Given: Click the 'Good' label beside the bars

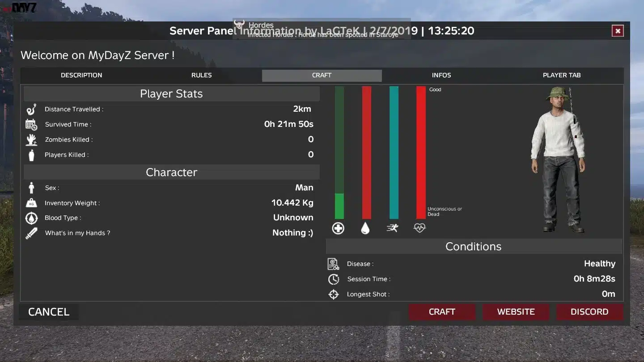Looking at the screenshot, I should pyautogui.click(x=435, y=90).
